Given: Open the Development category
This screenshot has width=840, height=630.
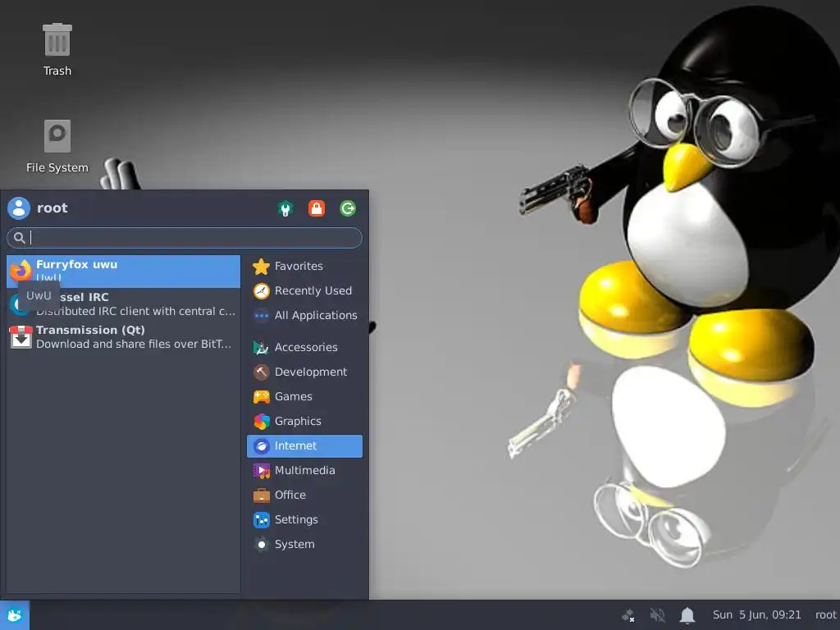Looking at the screenshot, I should click(304, 372).
